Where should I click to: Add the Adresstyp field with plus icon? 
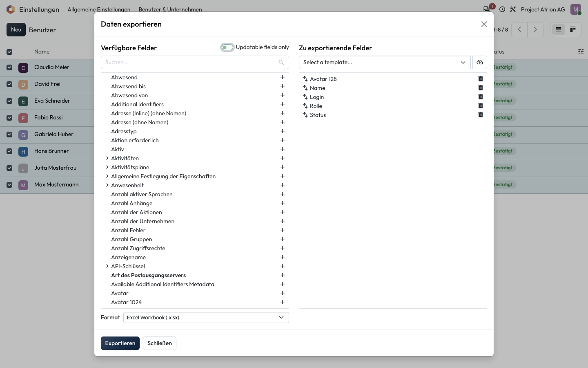(x=282, y=131)
